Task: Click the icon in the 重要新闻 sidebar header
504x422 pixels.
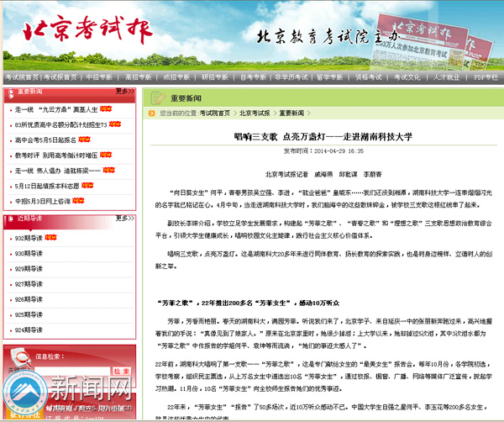Action: 11,93
